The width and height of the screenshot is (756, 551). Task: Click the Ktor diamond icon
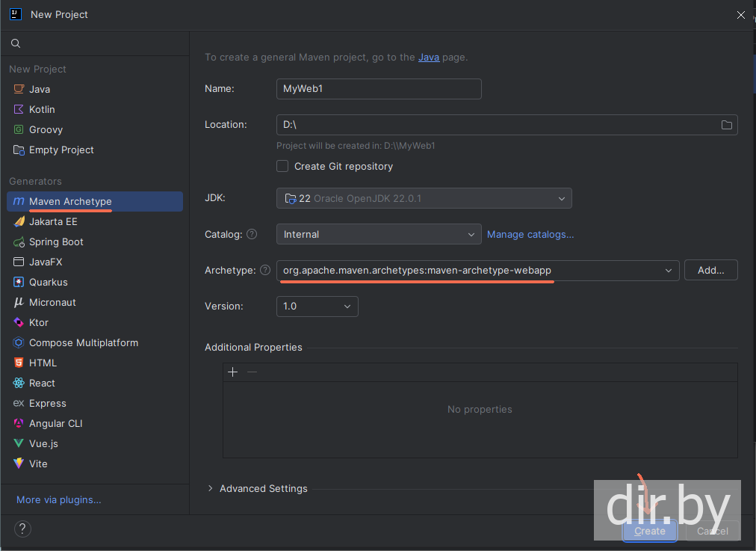19,322
